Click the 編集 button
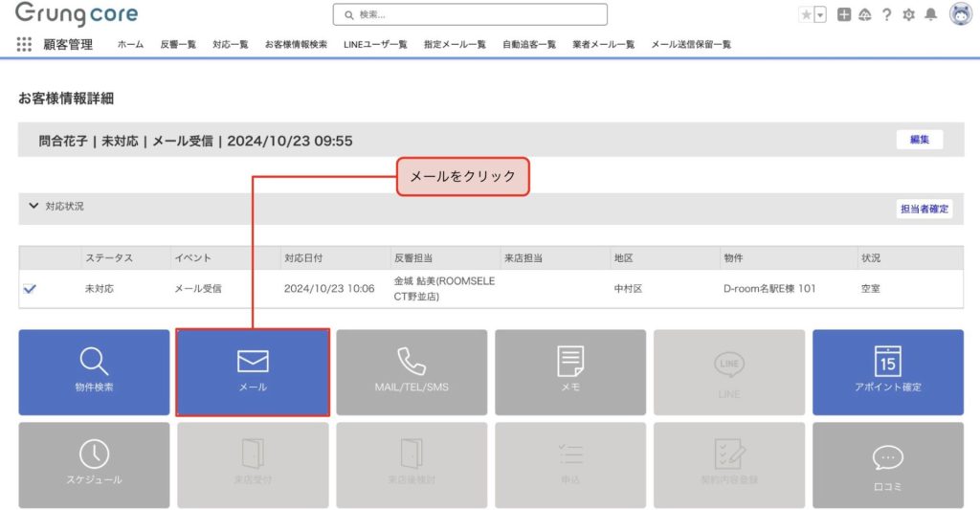The width and height of the screenshot is (980, 510). coord(919,140)
